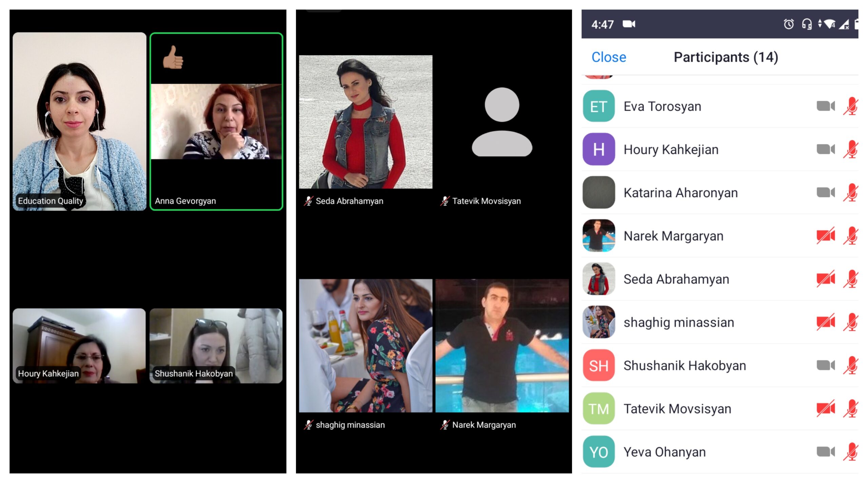Select Houry Kahkejian's video tile
Image resolution: width=868 pixels, height=483 pixels.
(x=79, y=346)
